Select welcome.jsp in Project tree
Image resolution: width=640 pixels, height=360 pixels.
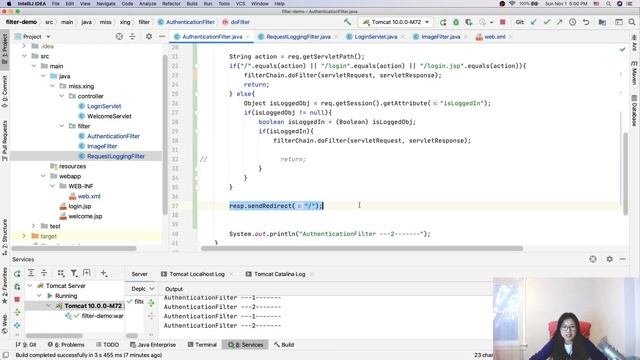(85, 216)
